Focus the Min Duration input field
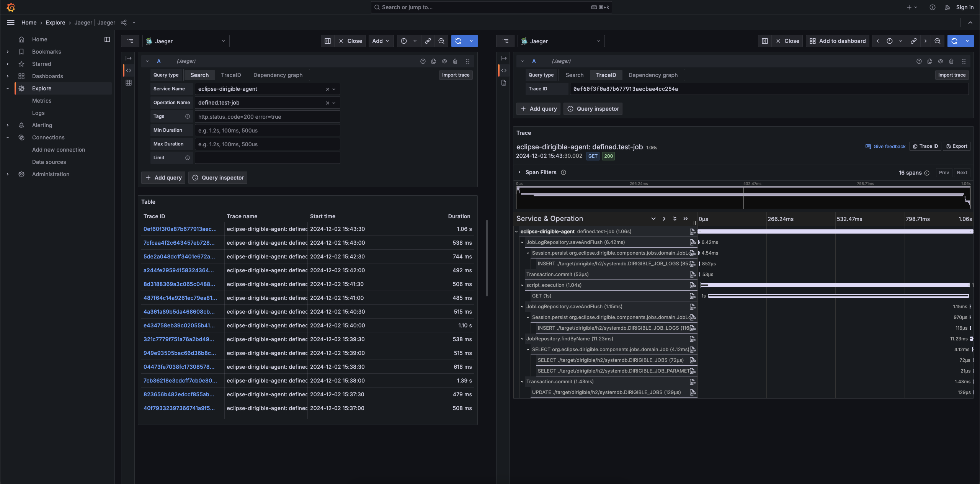This screenshot has height=484, width=980. tap(267, 130)
